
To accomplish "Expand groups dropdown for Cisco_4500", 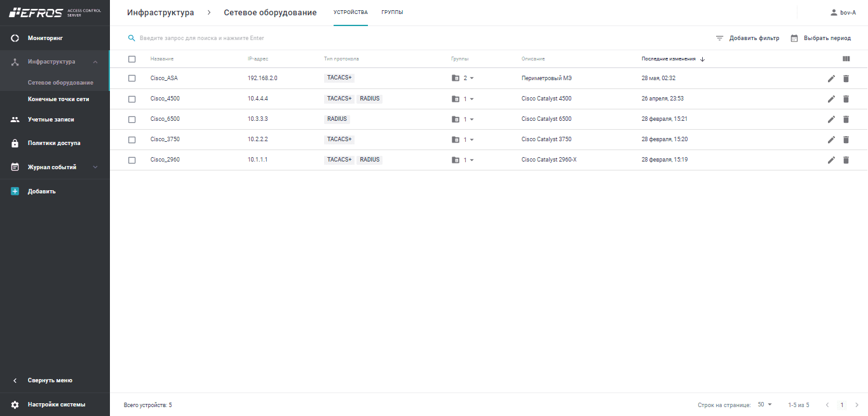I will (x=471, y=99).
